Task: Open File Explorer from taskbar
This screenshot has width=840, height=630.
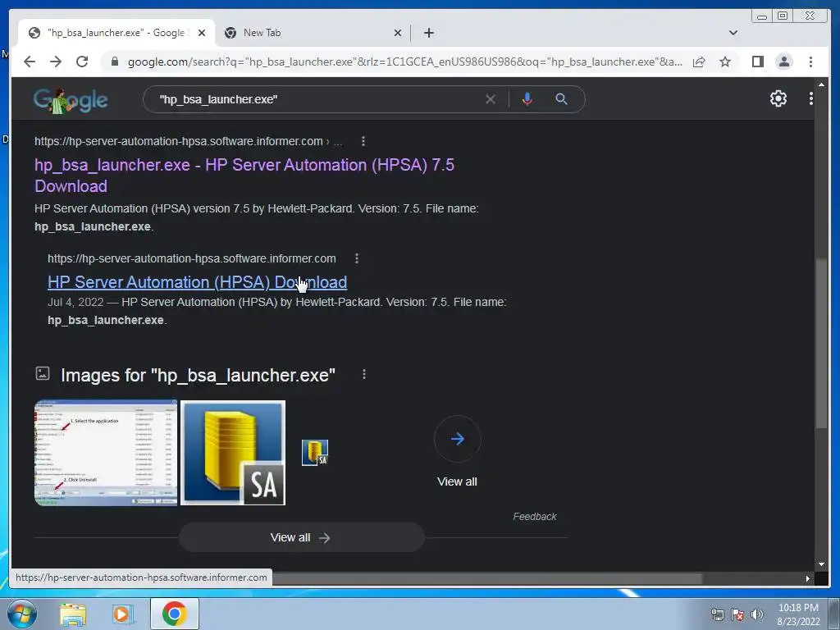Action: (x=73, y=614)
